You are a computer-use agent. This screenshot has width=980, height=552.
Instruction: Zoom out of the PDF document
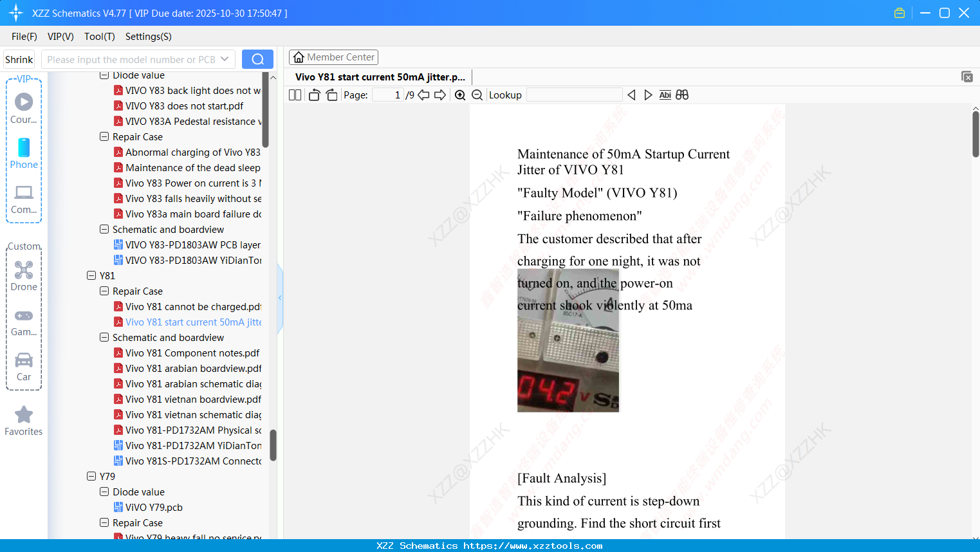point(477,95)
